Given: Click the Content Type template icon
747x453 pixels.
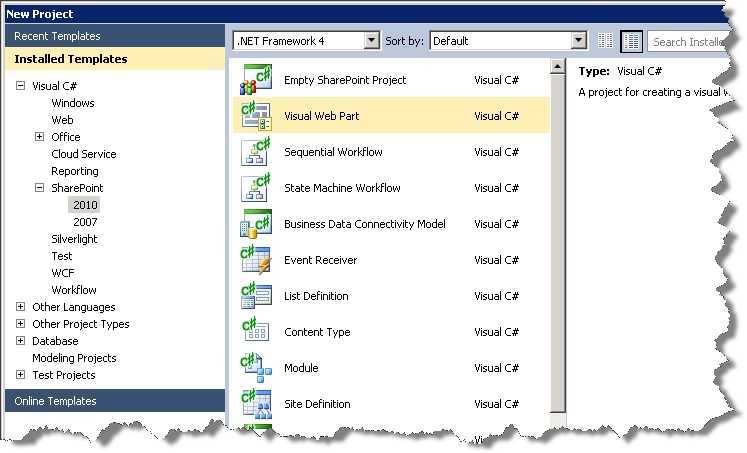Looking at the screenshot, I should tap(256, 332).
